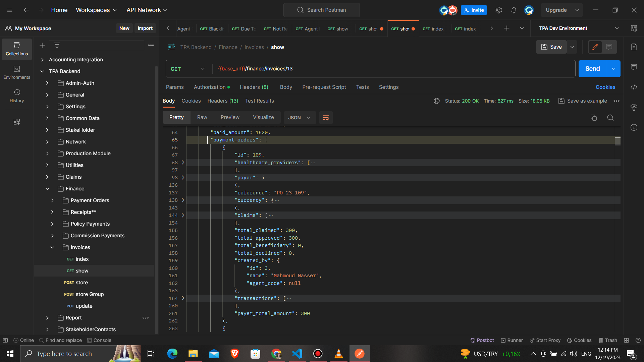The width and height of the screenshot is (644, 362).
Task: Click the environment quick look icon
Action: point(634,28)
